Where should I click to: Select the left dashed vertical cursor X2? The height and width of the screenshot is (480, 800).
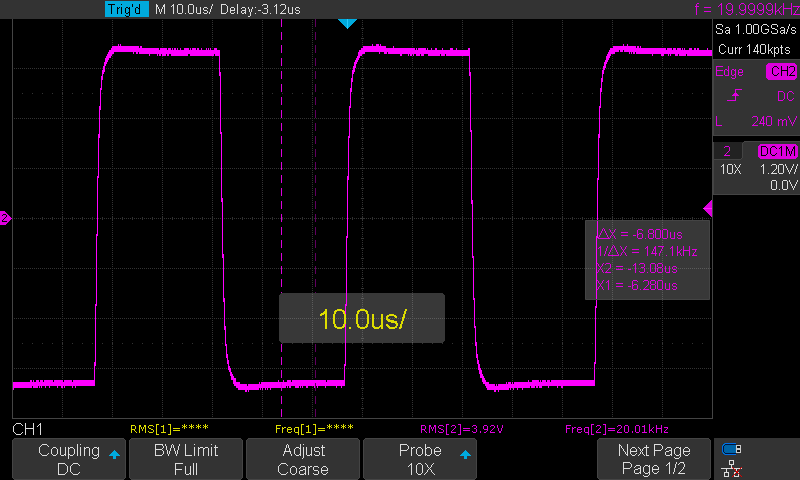click(x=282, y=219)
